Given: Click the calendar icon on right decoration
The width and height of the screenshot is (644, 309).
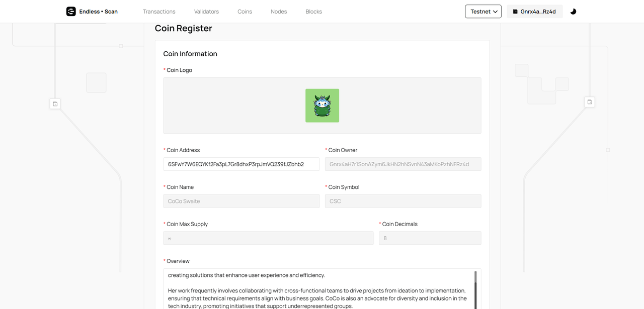Looking at the screenshot, I should coord(590,102).
